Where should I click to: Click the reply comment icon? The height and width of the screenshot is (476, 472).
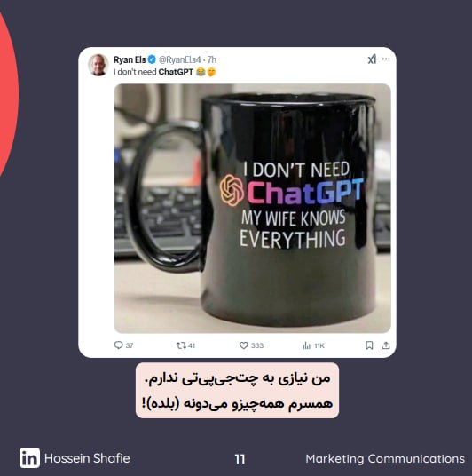click(x=118, y=345)
